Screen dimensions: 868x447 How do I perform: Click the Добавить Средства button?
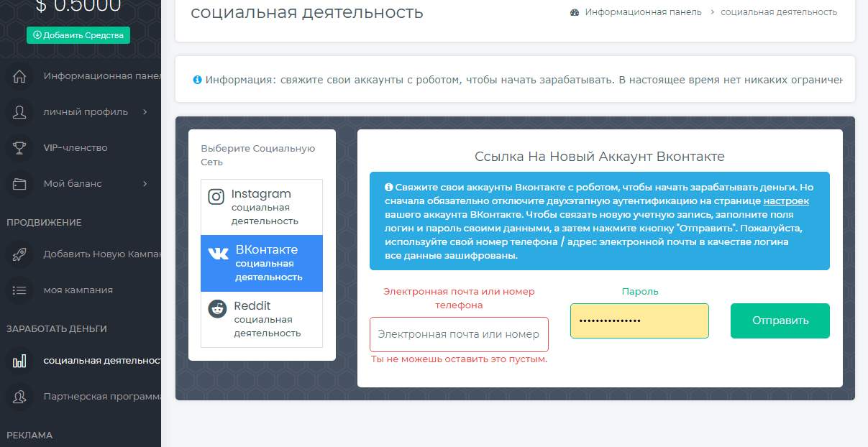pos(78,35)
